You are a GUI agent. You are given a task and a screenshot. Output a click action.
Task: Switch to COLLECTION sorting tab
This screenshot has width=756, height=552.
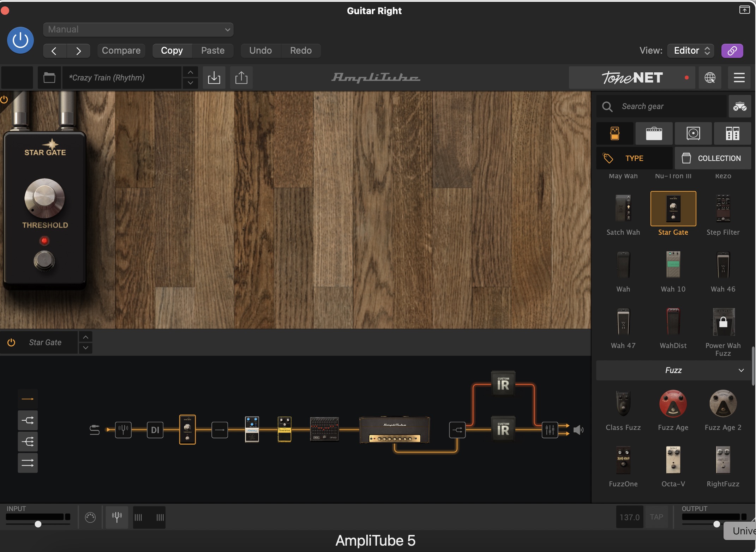[713, 158]
